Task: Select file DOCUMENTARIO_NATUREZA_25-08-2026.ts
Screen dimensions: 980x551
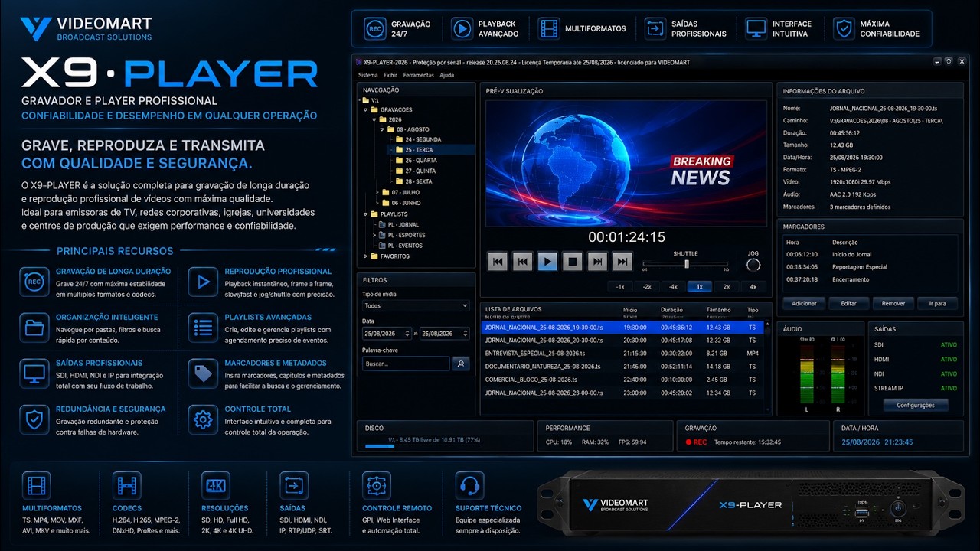Action: [x=622, y=367]
